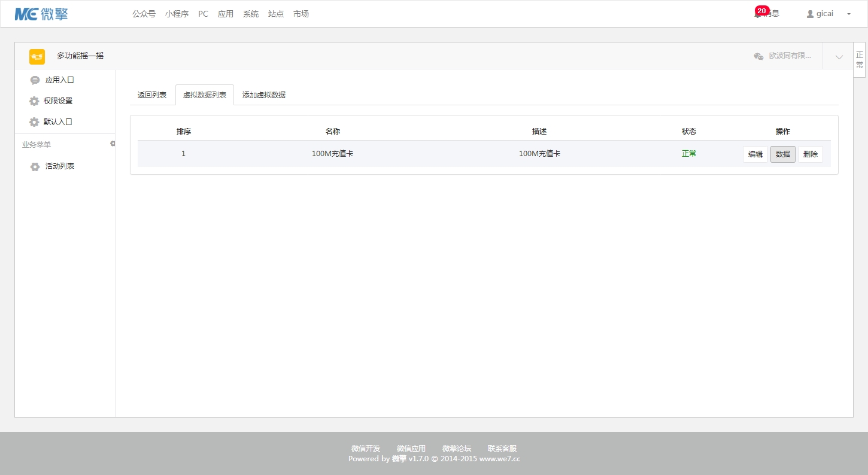This screenshot has height=475, width=868.
Task: Switch to the 返回列表 tab
Action: (x=152, y=95)
